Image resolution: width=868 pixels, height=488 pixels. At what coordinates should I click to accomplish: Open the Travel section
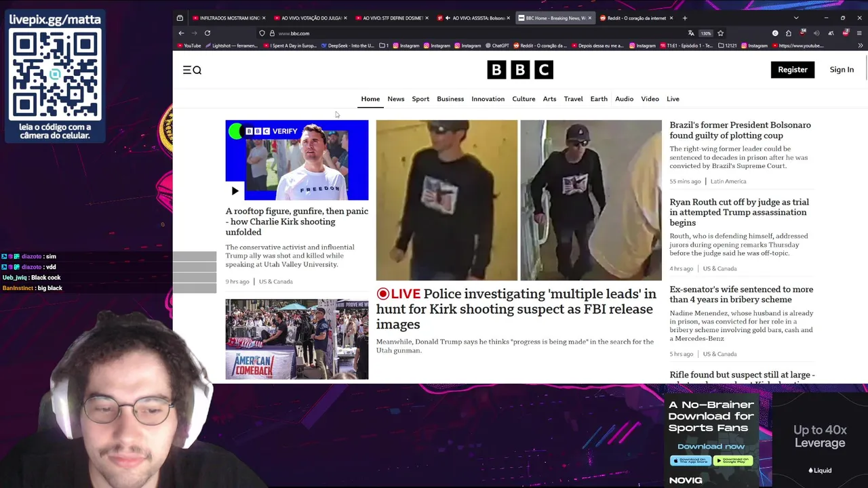click(573, 99)
